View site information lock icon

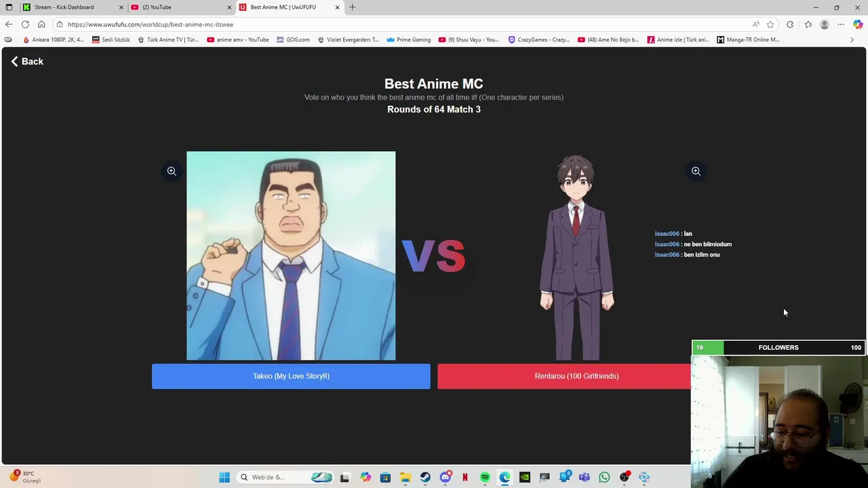click(x=59, y=24)
